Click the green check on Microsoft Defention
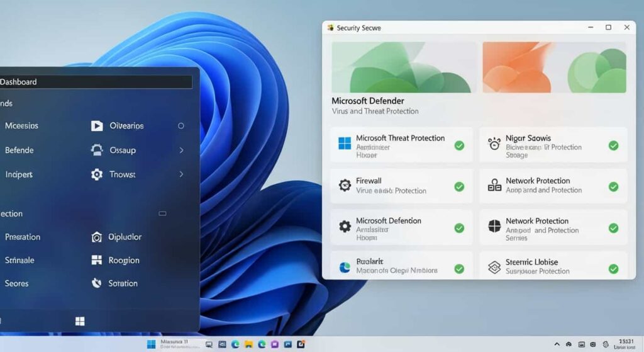Viewport: 644px width, 352px height. pyautogui.click(x=459, y=228)
